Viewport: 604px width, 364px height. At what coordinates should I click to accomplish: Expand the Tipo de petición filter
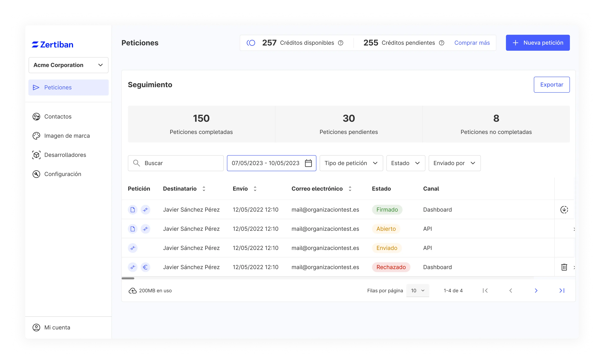351,163
